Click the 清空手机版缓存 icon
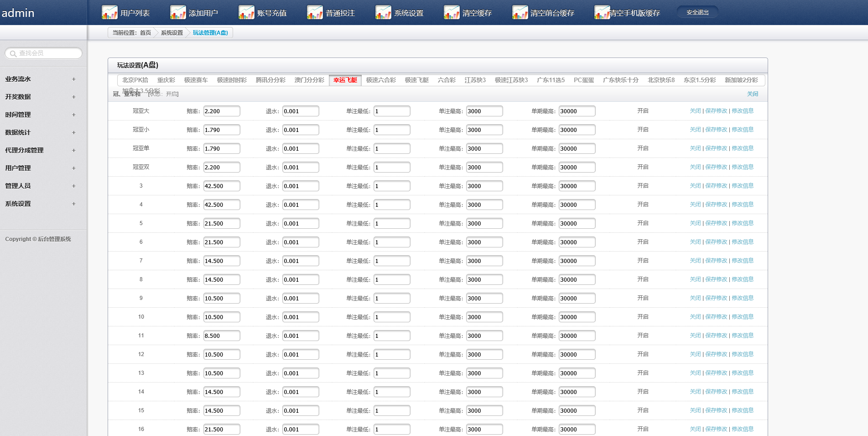This screenshot has height=436, width=868. [602, 12]
